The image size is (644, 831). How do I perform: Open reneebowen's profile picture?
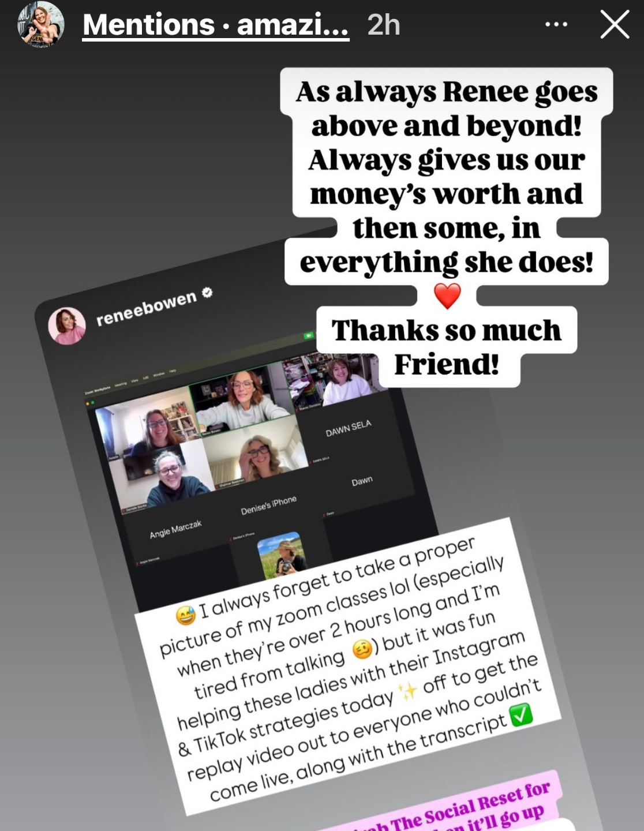(67, 326)
